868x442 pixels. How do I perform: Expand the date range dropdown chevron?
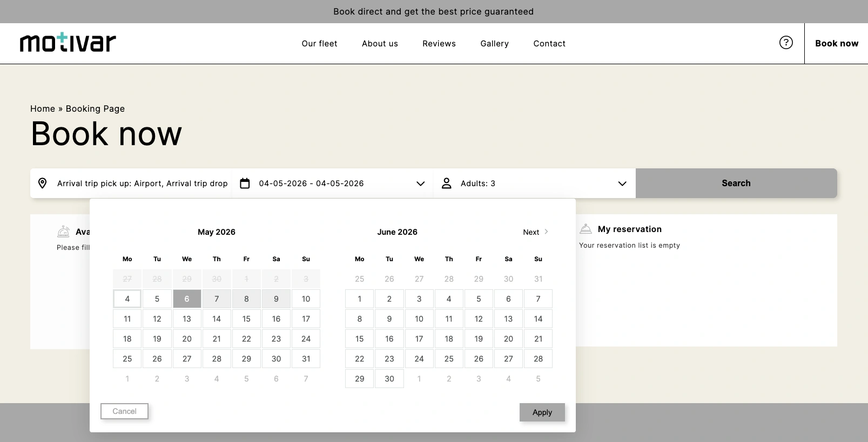coord(421,183)
